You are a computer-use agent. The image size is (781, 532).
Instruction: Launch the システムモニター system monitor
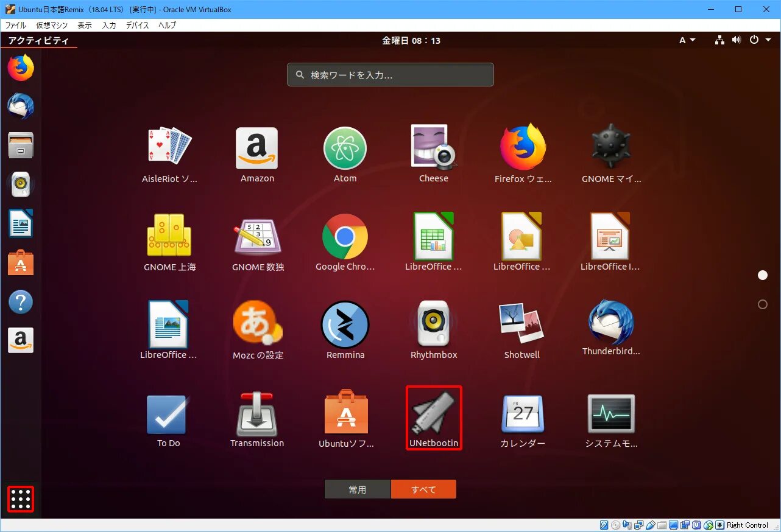pyautogui.click(x=611, y=420)
